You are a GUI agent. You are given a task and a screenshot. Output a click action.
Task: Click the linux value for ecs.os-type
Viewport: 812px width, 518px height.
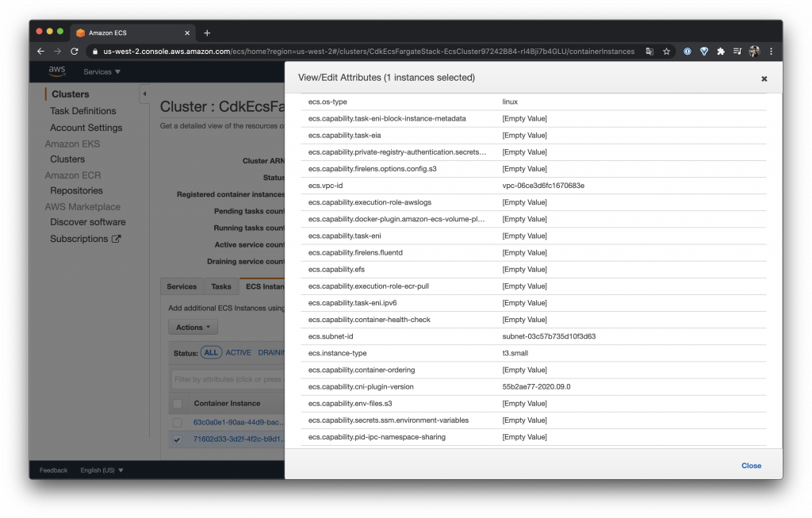pyautogui.click(x=510, y=102)
